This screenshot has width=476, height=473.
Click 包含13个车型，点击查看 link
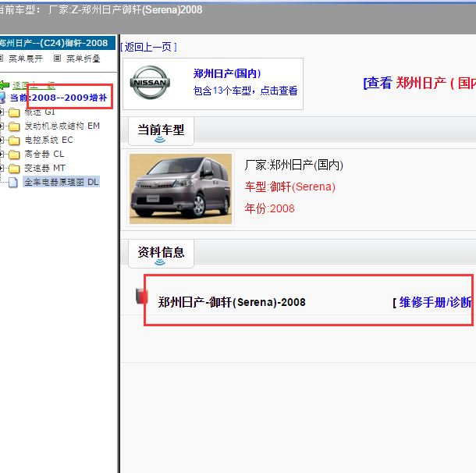pos(245,91)
